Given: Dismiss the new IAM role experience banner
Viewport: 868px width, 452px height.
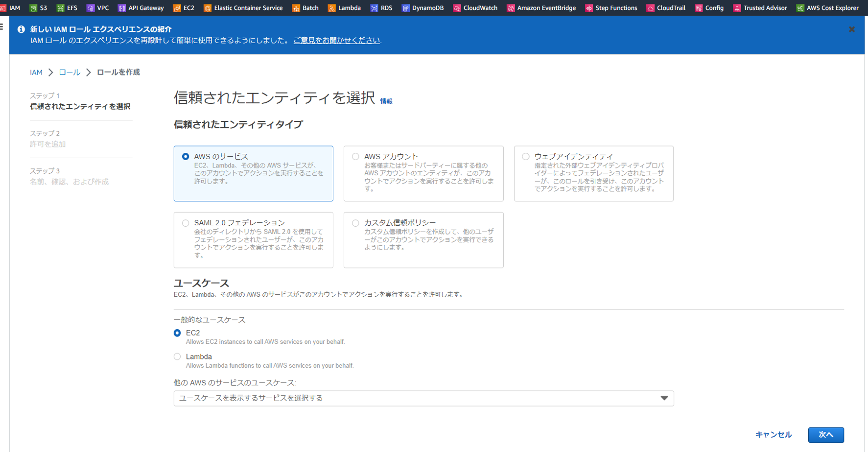Looking at the screenshot, I should (x=852, y=29).
